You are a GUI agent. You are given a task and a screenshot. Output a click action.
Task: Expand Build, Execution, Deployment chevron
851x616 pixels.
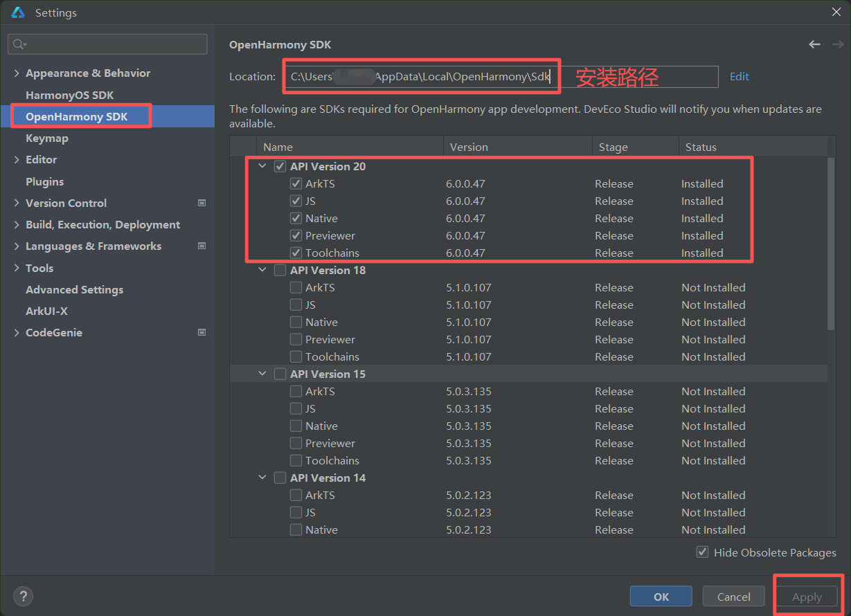click(x=17, y=224)
